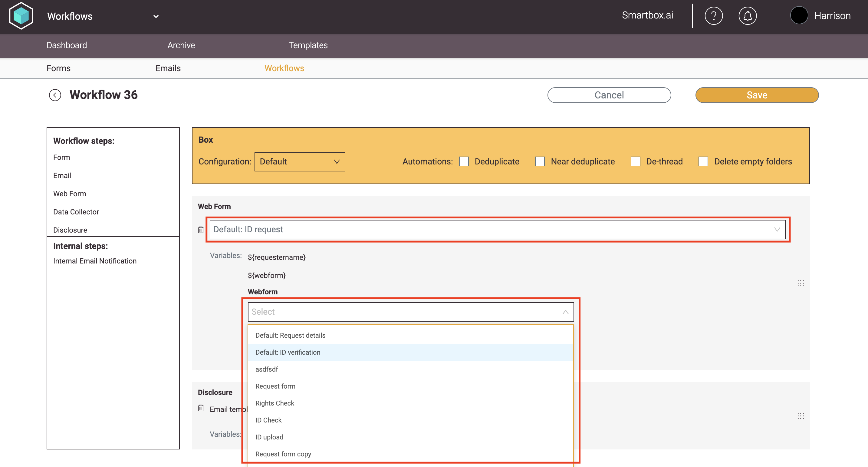
Task: Click the Disclosure email template trash icon
Action: click(201, 408)
